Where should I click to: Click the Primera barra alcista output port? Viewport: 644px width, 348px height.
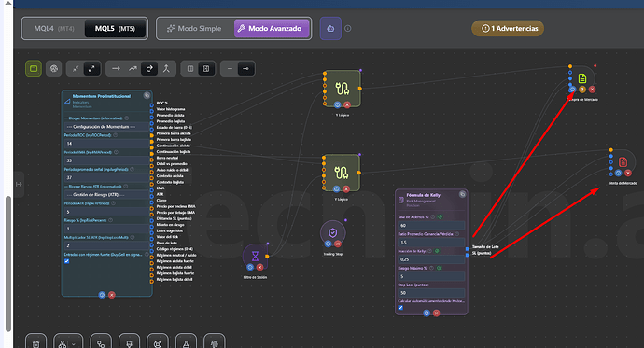151,135
